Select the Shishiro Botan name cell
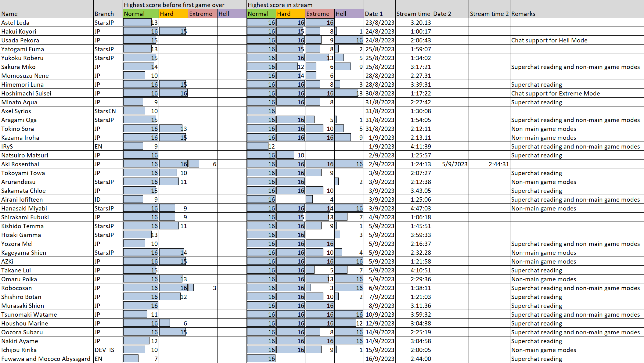 (47, 297)
